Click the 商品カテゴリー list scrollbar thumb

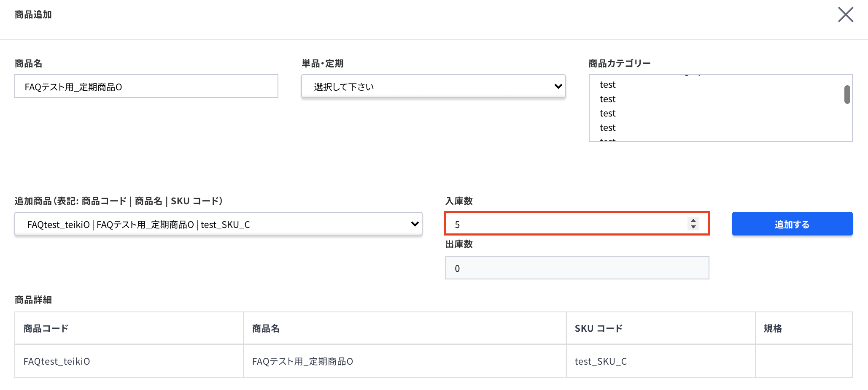coord(847,95)
